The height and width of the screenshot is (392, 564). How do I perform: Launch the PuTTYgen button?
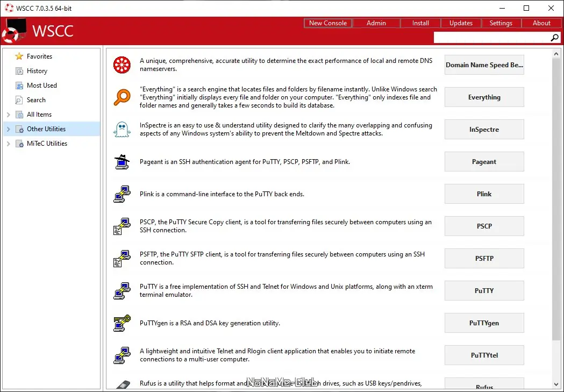coord(484,323)
